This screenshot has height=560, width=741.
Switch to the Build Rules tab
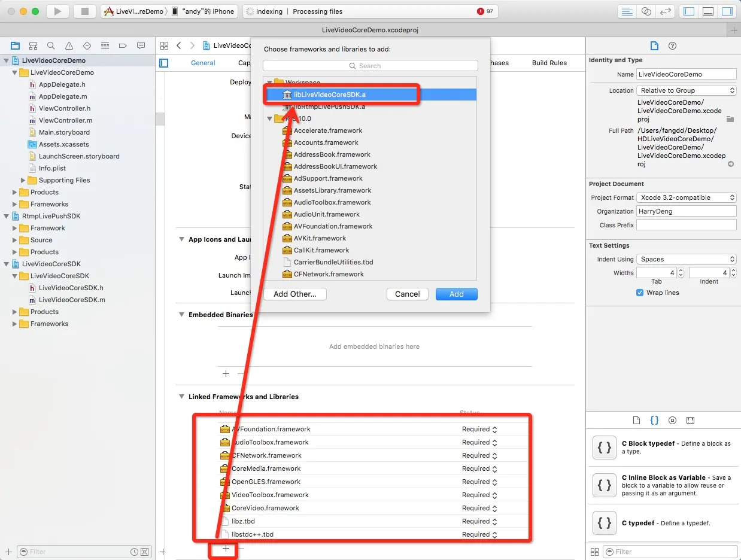coord(549,63)
